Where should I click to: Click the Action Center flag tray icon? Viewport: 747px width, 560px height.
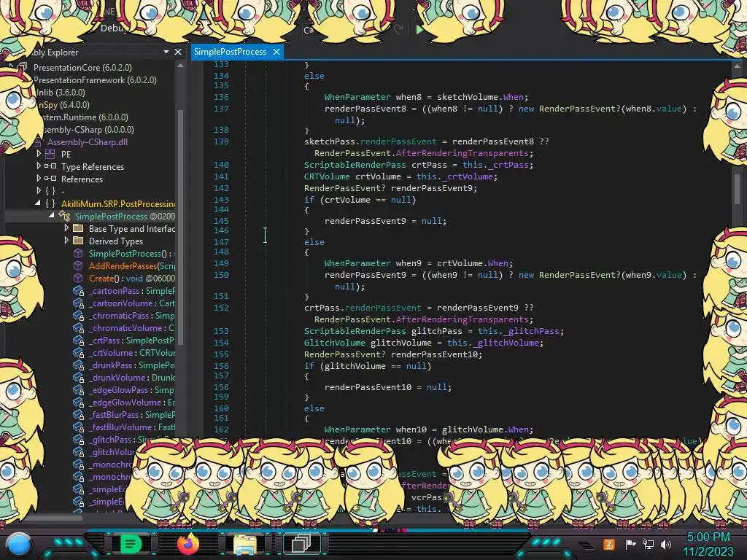[630, 544]
